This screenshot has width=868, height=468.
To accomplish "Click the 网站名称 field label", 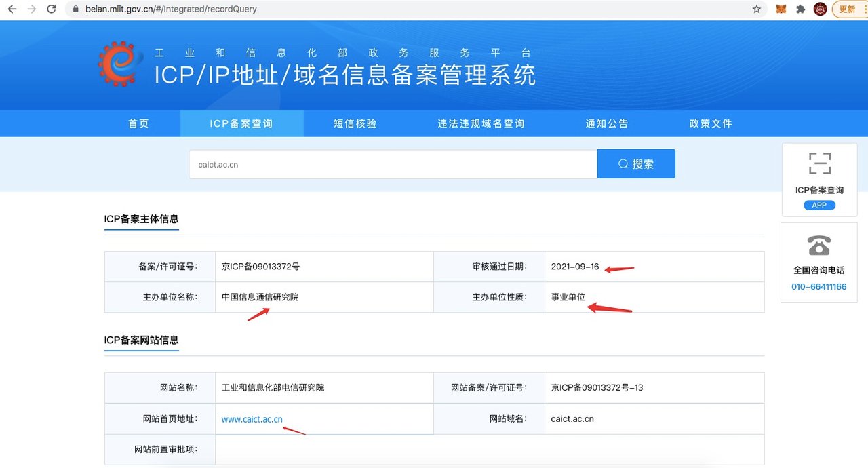I will coord(179,388).
